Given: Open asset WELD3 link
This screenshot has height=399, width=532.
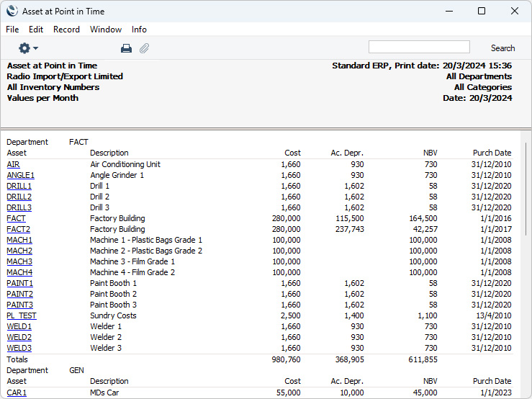Looking at the screenshot, I should (x=19, y=348).
